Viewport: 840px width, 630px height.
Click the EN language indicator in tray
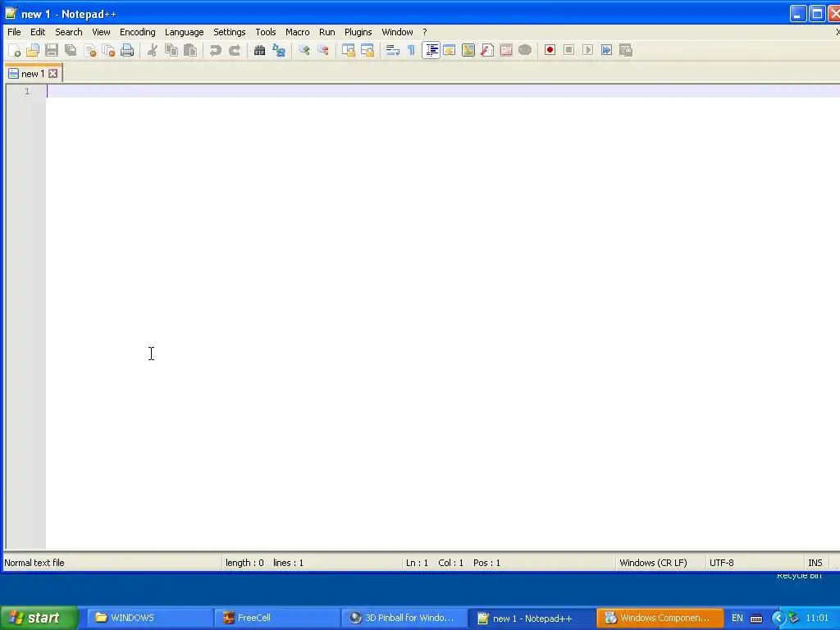click(737, 618)
